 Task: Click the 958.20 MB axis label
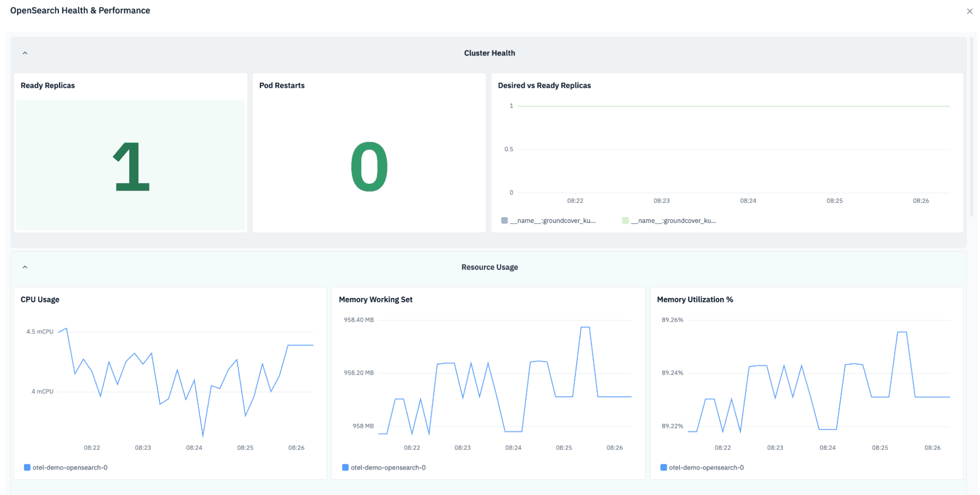point(359,373)
